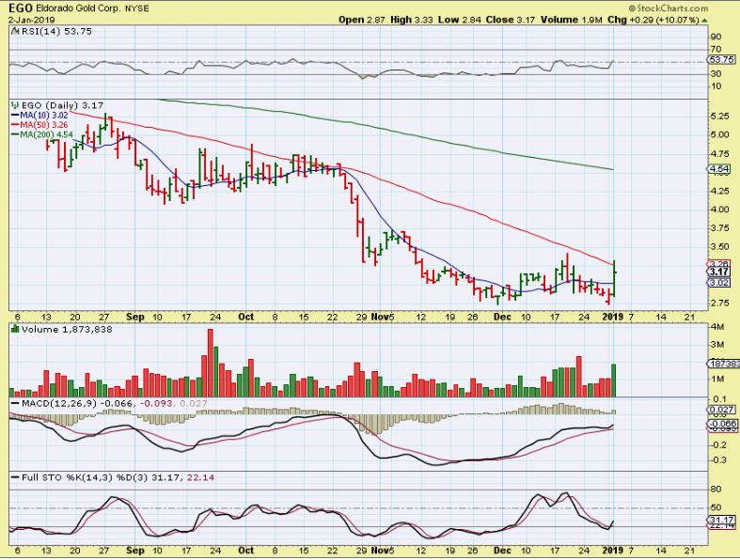This screenshot has height=560, width=740.
Task: Click the MA(10) blue legend swatch
Action: coord(15,116)
